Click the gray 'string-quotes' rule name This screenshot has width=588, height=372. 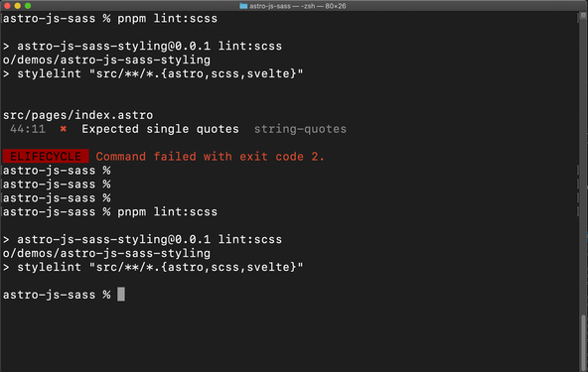tap(300, 129)
